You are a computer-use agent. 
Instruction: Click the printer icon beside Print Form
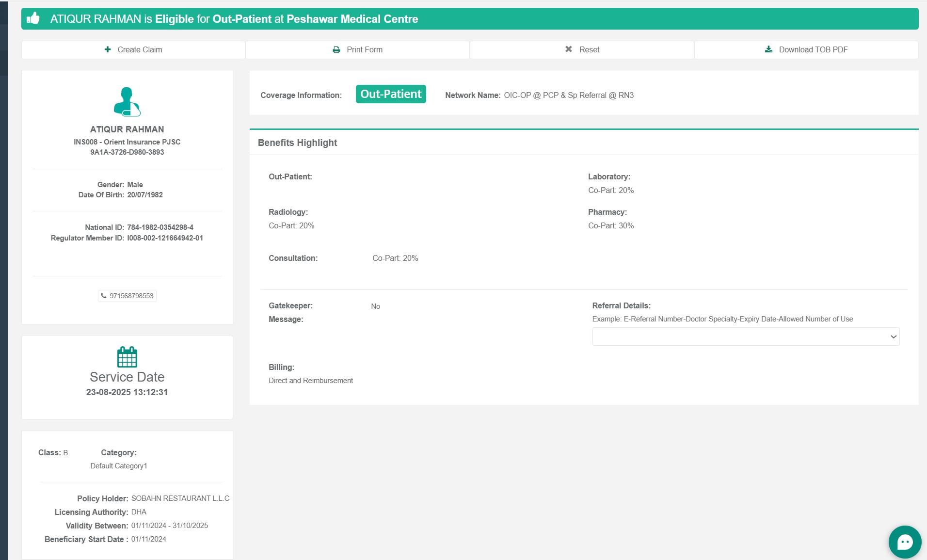(x=336, y=49)
